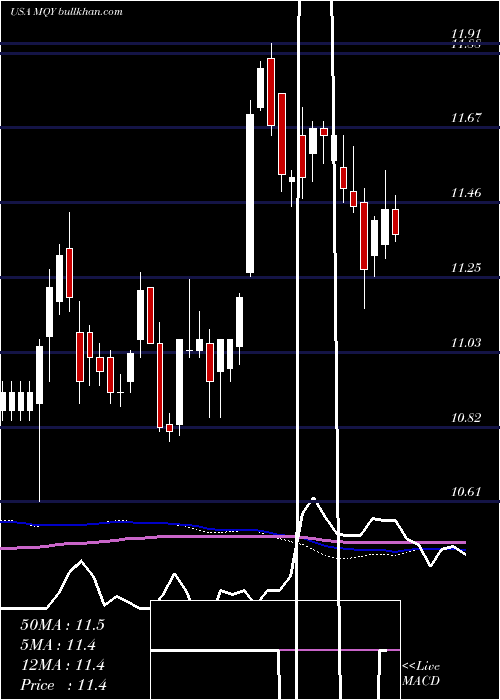Select the 11.03 price level label
500x700 pixels.
tap(466, 342)
